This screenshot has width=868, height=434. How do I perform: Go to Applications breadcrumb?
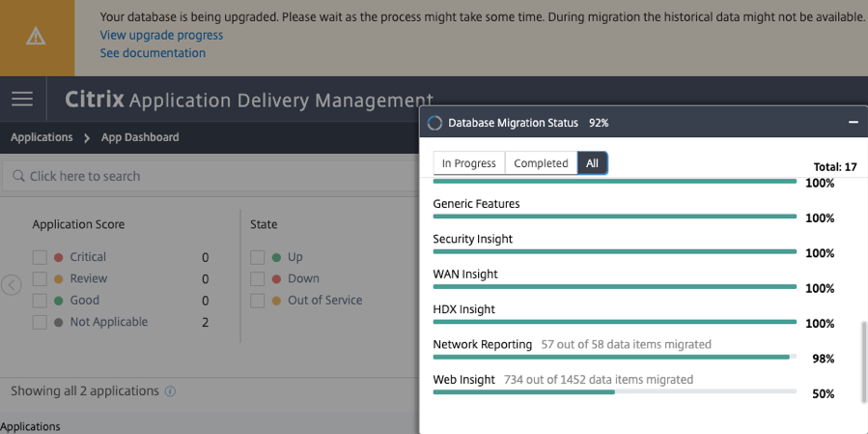(42, 137)
